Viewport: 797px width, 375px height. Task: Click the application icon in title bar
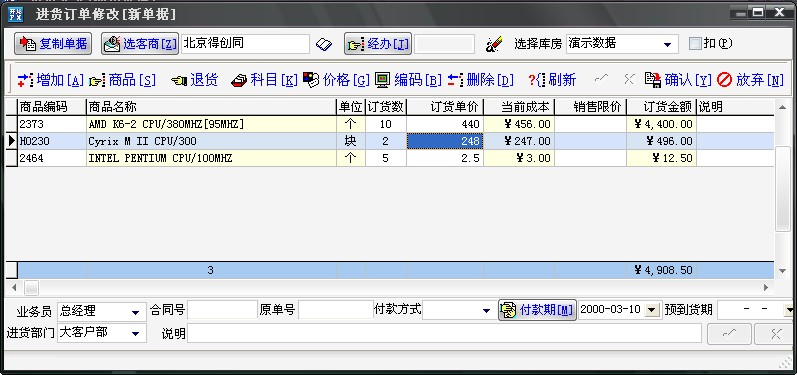click(x=16, y=14)
